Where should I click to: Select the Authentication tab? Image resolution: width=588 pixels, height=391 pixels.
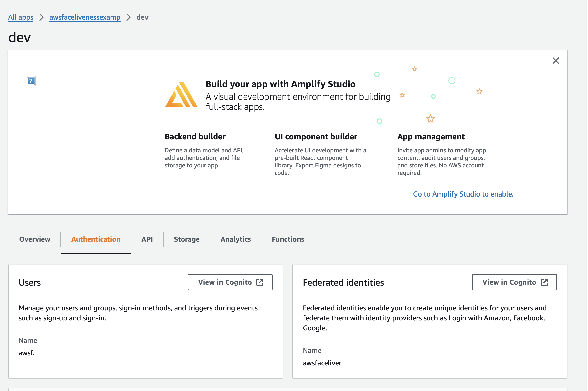pos(96,239)
